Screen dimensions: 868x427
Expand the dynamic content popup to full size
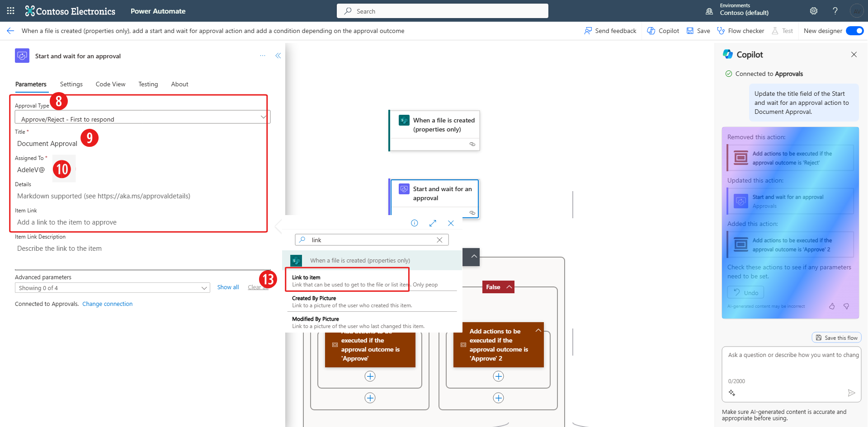tap(433, 223)
